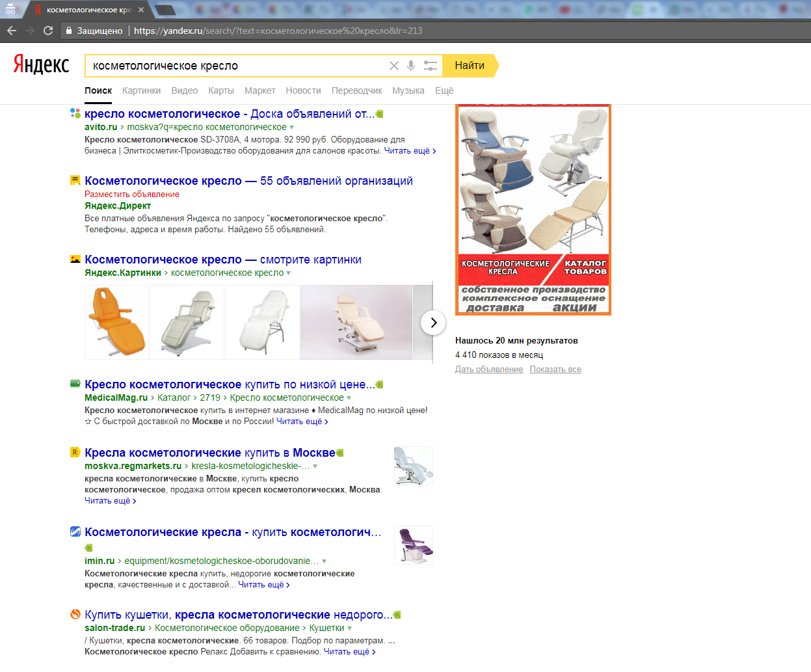Click the secure padlock icon in address bar

pos(69,31)
